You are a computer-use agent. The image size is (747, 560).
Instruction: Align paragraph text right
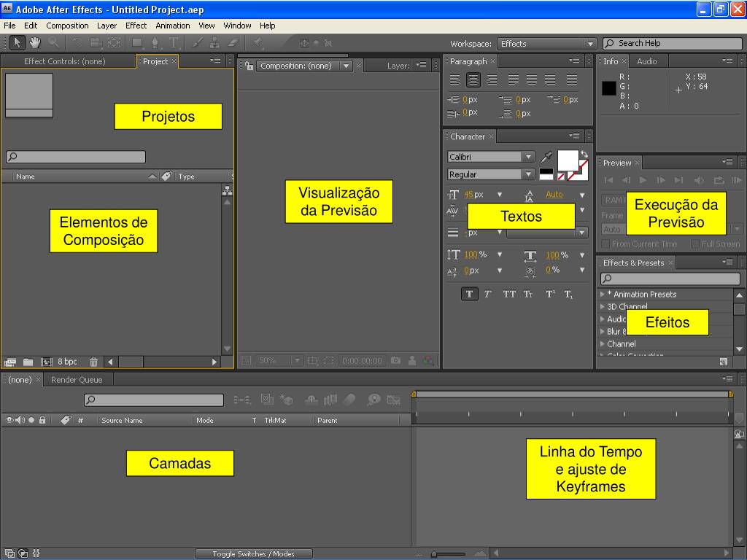492,80
